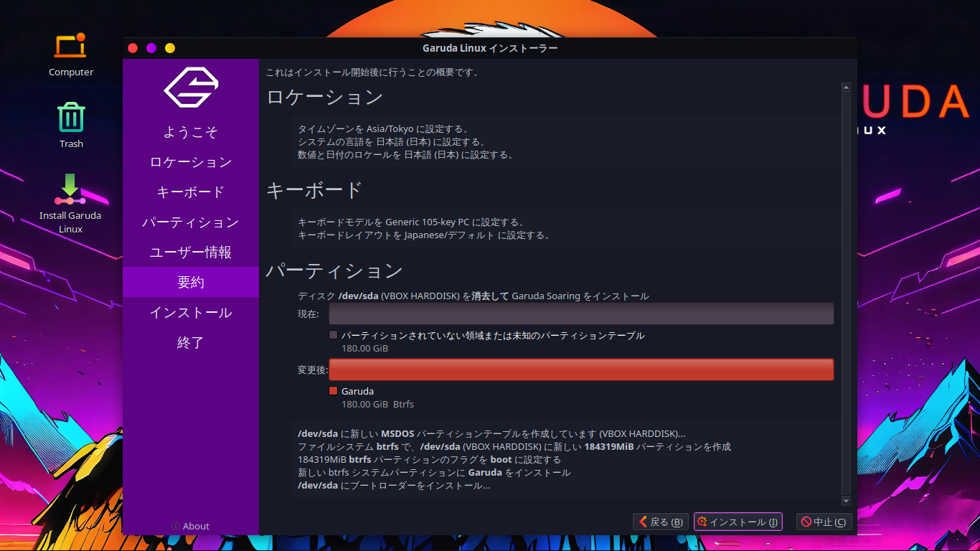Viewport: 980px width, 551px height.
Task: Click the line about timezone Asia/Tokyo
Action: (x=383, y=129)
